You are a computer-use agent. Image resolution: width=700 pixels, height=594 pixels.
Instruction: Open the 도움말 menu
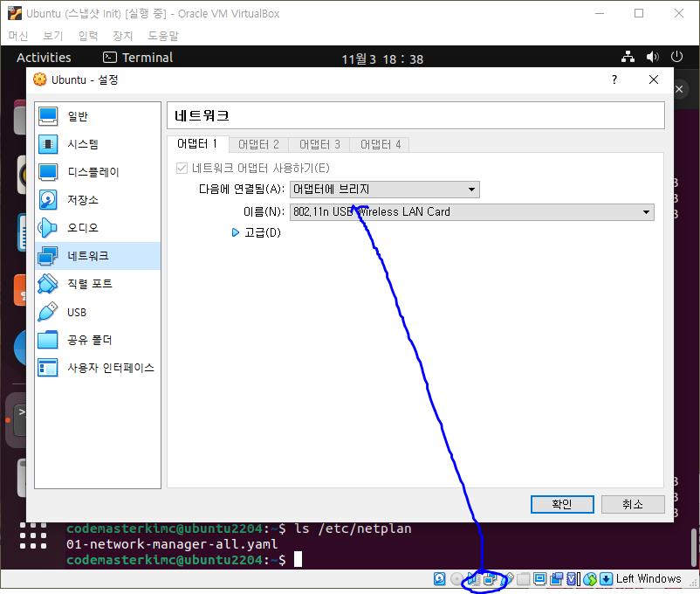(163, 35)
